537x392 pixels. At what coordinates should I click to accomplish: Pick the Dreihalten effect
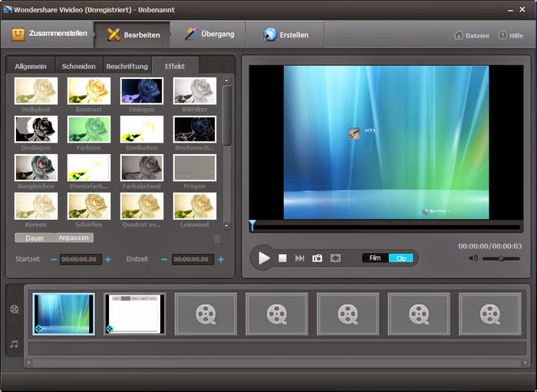coord(142,129)
